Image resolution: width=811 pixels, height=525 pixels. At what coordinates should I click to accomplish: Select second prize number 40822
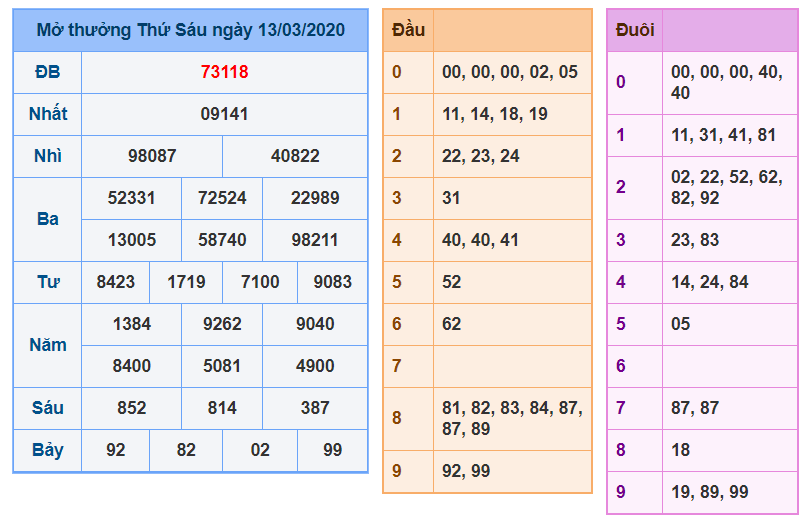(295, 156)
